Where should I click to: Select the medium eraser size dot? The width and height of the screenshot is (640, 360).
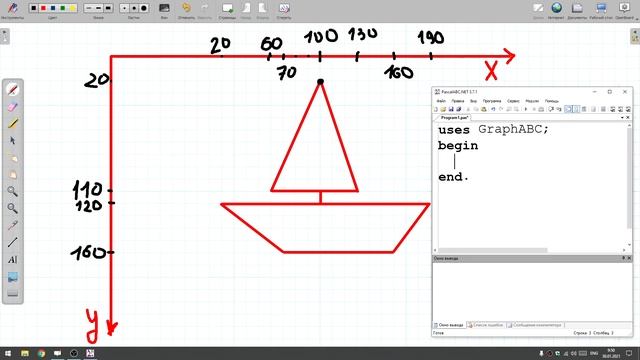[x=134, y=8]
